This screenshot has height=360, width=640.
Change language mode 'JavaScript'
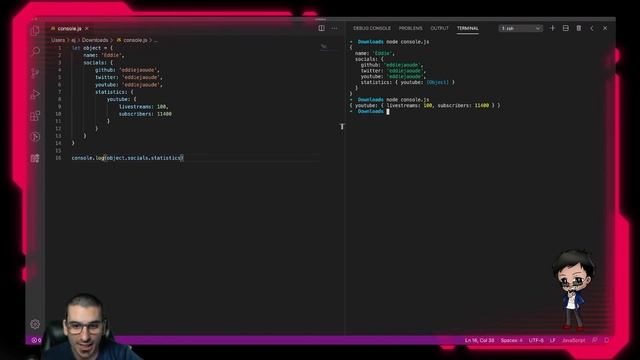(573, 340)
